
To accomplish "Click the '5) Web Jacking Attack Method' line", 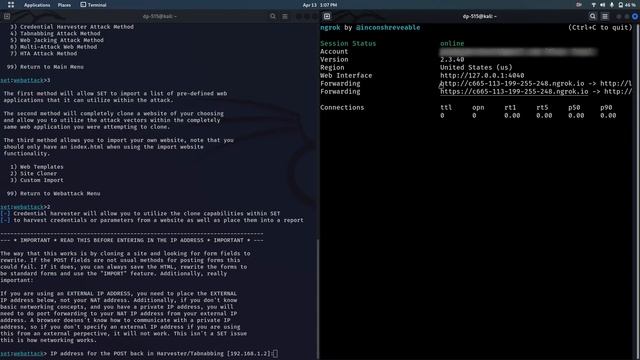I will tap(57, 40).
